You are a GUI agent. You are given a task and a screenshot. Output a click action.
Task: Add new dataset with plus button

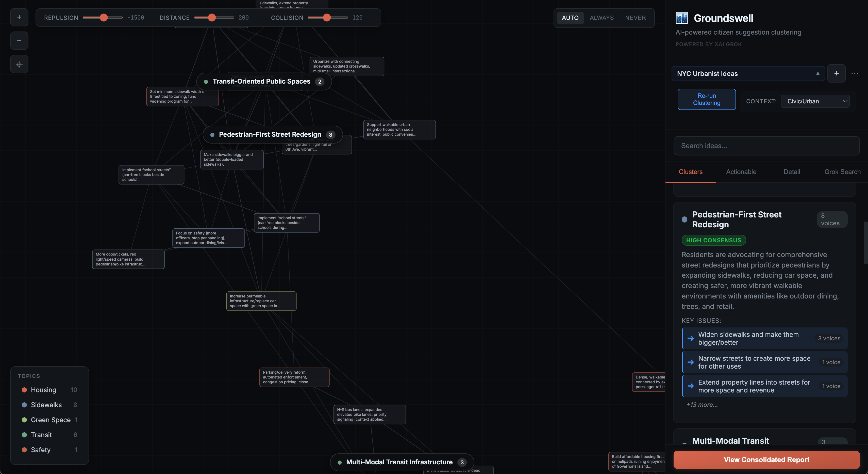836,73
